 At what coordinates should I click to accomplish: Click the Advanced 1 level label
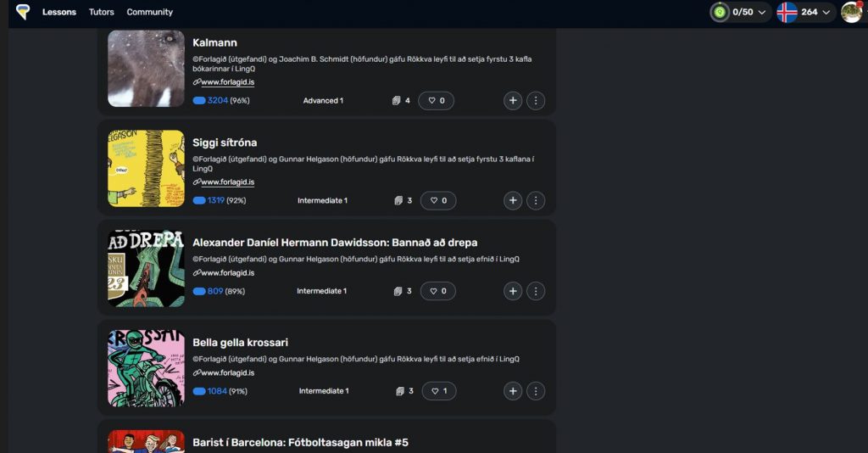click(323, 100)
